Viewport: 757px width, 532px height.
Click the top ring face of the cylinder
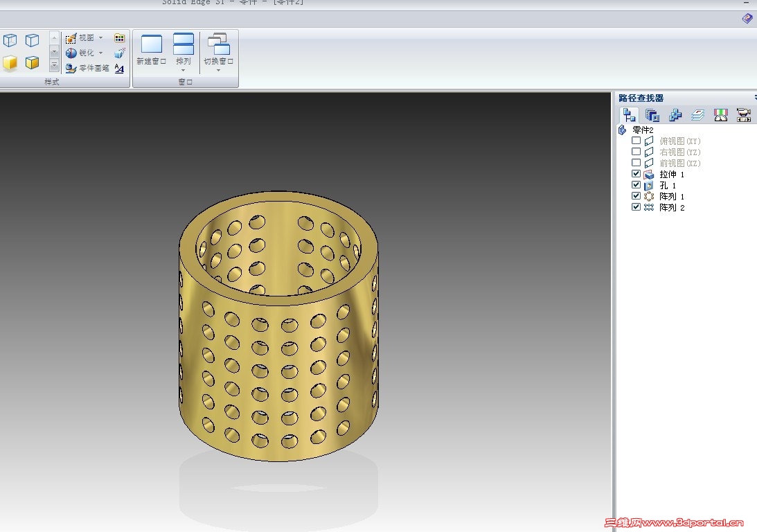(x=278, y=299)
